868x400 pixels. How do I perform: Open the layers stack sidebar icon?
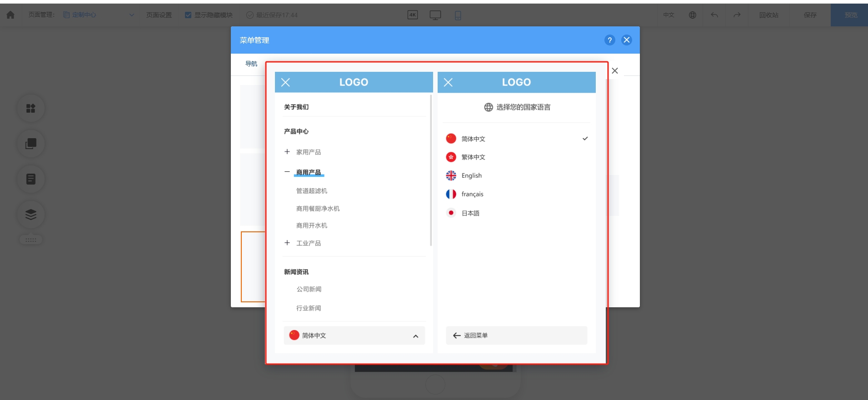pyautogui.click(x=31, y=215)
